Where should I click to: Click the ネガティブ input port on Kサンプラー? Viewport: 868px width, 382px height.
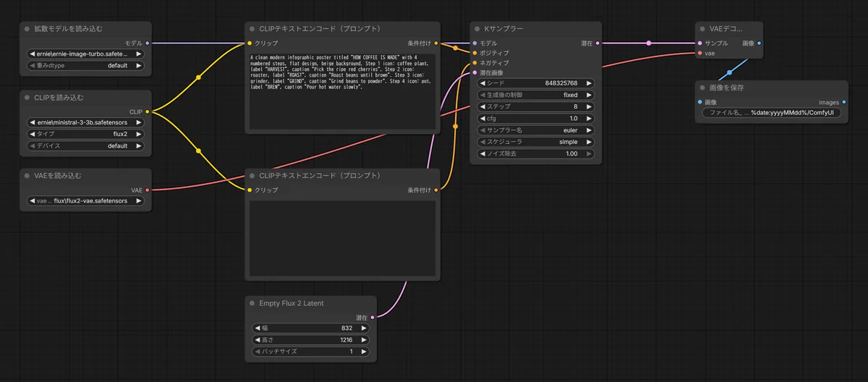click(475, 63)
